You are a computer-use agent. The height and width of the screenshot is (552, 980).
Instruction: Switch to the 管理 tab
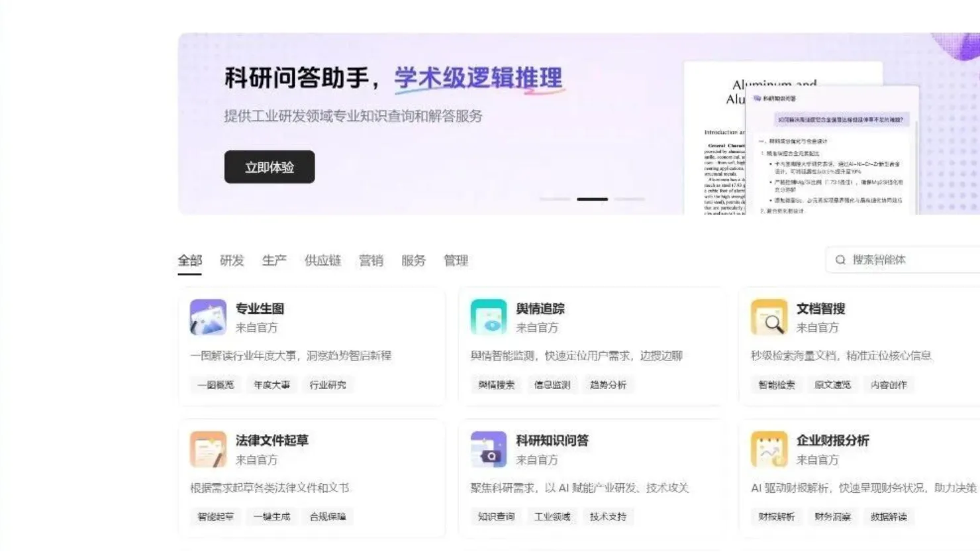coord(456,260)
